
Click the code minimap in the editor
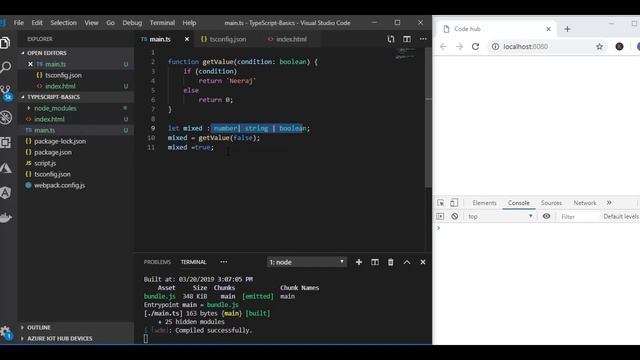[x=405, y=53]
